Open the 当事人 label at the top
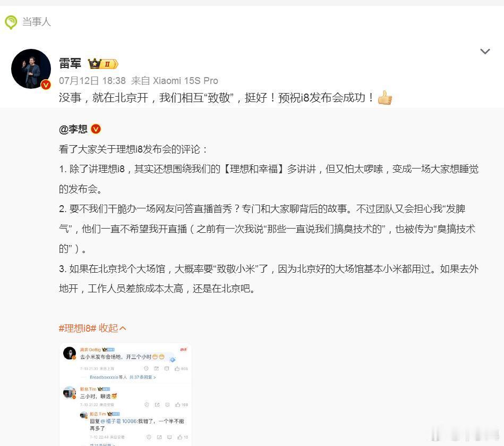The width and height of the screenshot is (504, 446). [x=37, y=22]
